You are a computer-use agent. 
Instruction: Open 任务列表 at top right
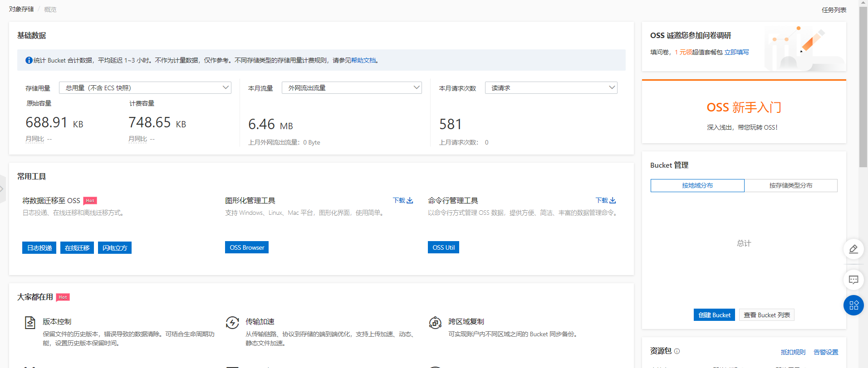click(x=834, y=10)
